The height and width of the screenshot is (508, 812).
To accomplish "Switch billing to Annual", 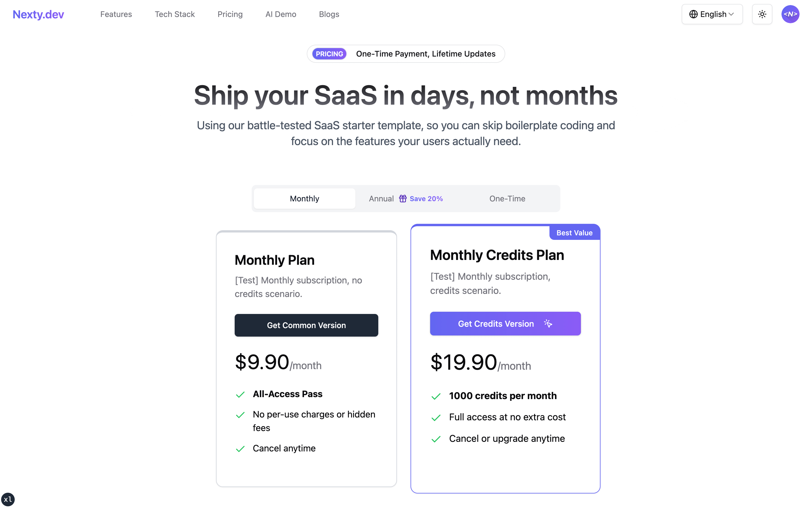I will click(381, 198).
